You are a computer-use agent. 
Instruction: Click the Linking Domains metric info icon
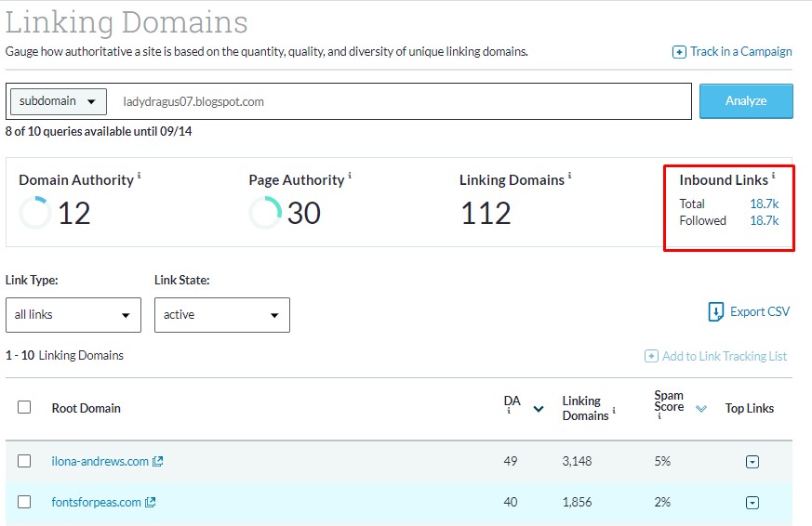569,176
